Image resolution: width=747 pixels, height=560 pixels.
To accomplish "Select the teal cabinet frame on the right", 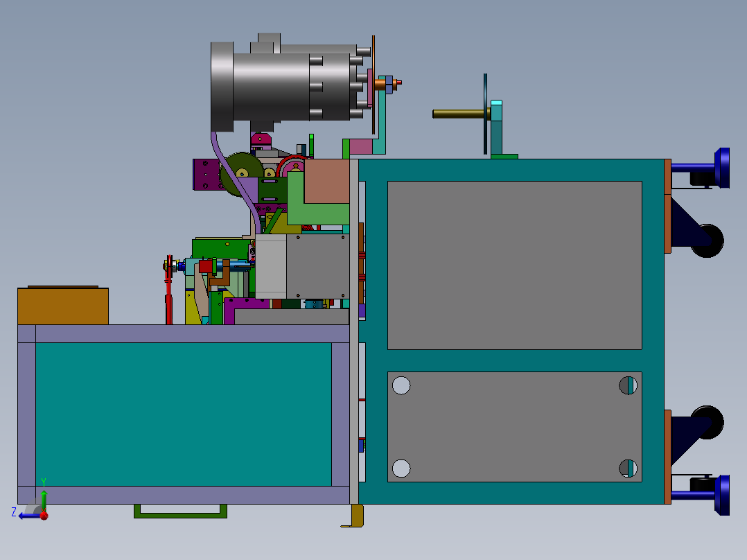I will [513, 168].
